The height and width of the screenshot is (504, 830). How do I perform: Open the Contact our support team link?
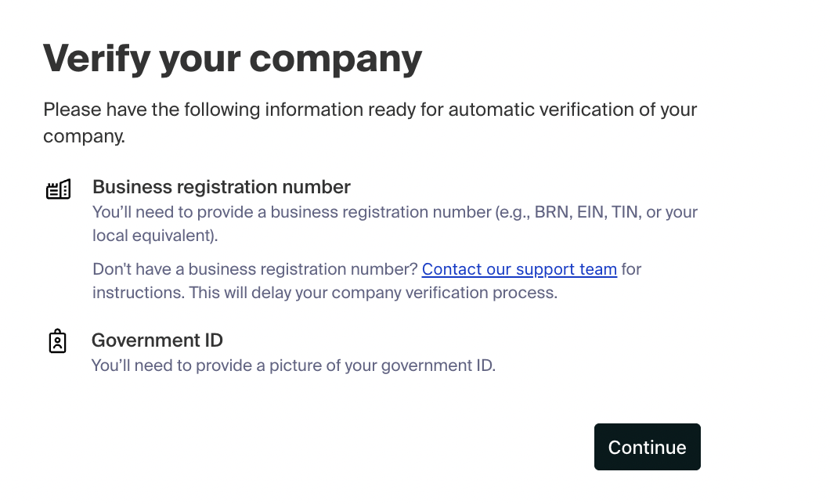point(519,269)
